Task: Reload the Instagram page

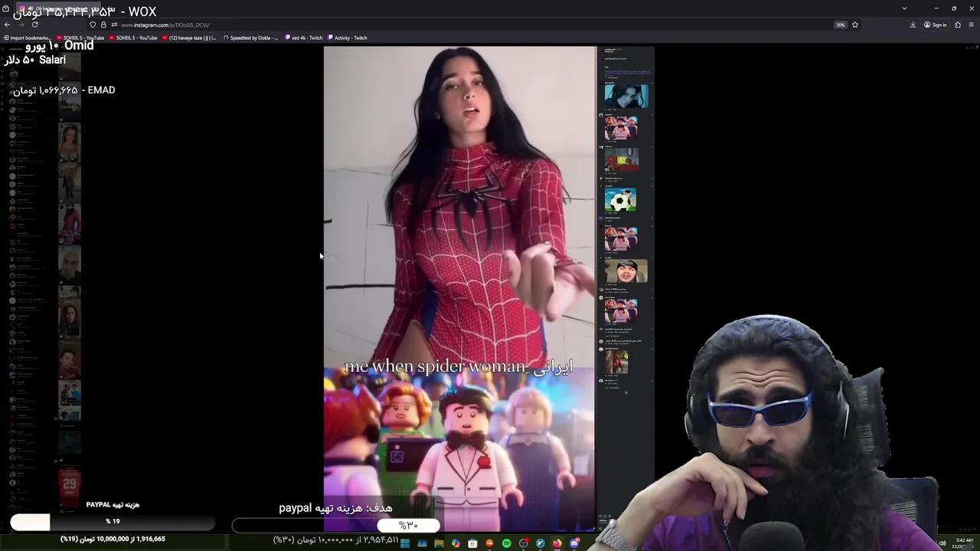Action: pos(34,24)
